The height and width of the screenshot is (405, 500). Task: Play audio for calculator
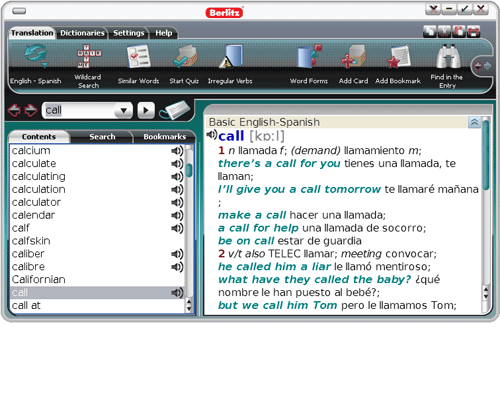click(x=177, y=202)
